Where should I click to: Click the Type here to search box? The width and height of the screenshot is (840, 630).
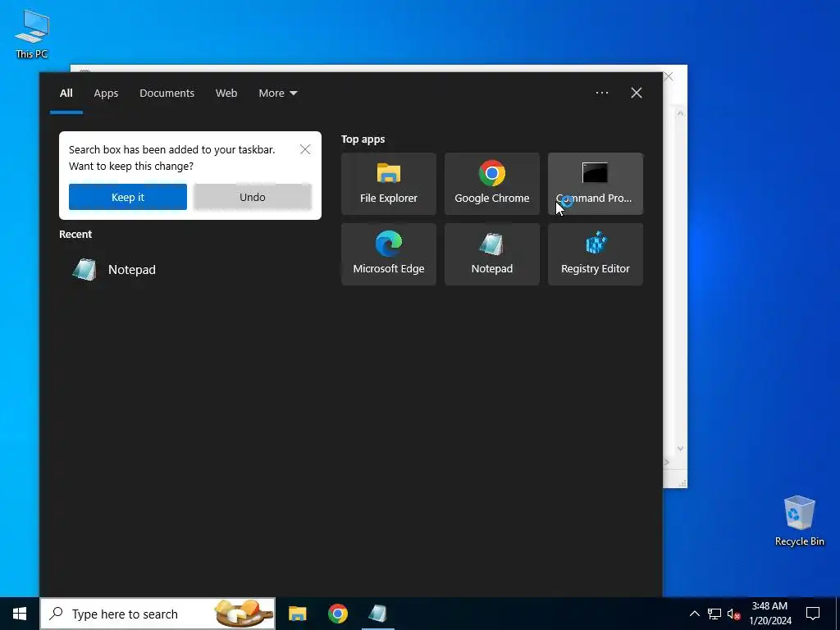coord(157,614)
